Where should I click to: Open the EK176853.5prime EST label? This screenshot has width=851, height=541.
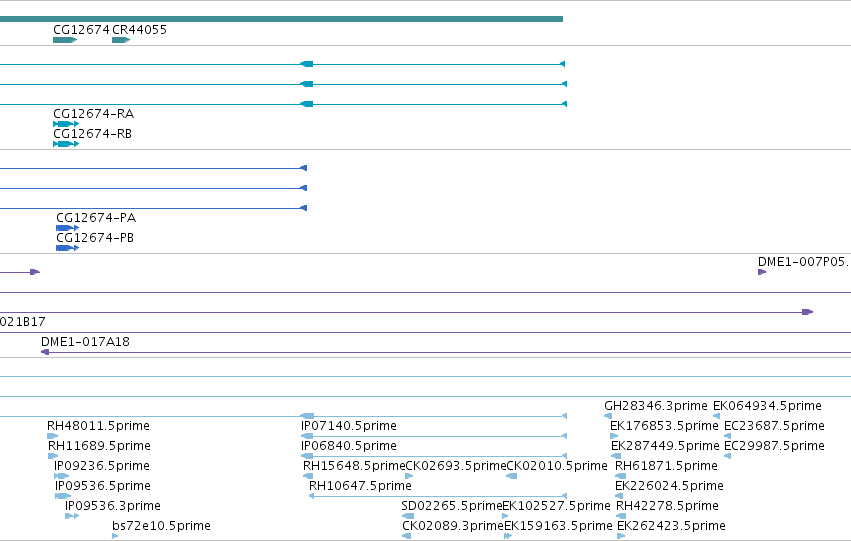[664, 426]
